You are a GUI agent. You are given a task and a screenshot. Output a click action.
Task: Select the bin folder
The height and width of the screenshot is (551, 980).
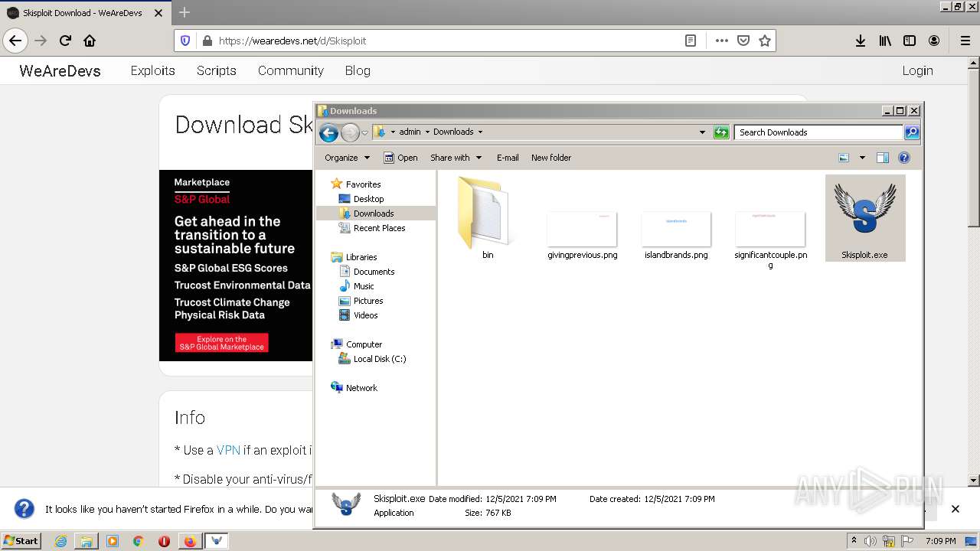[488, 218]
